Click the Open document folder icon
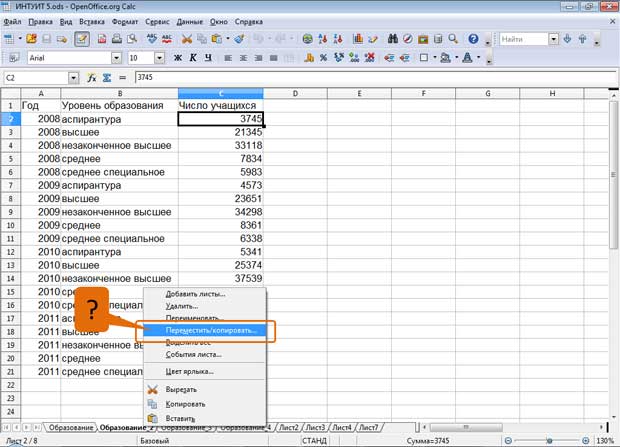 click(x=31, y=39)
